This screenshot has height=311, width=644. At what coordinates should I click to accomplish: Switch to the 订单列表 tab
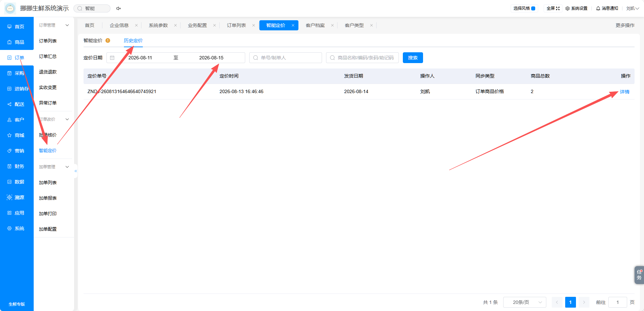(236, 25)
